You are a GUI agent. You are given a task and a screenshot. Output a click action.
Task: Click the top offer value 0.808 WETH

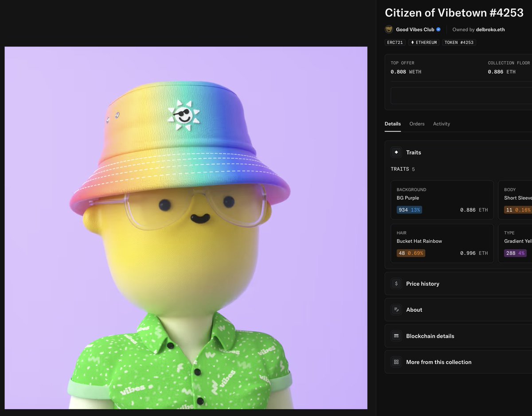406,72
